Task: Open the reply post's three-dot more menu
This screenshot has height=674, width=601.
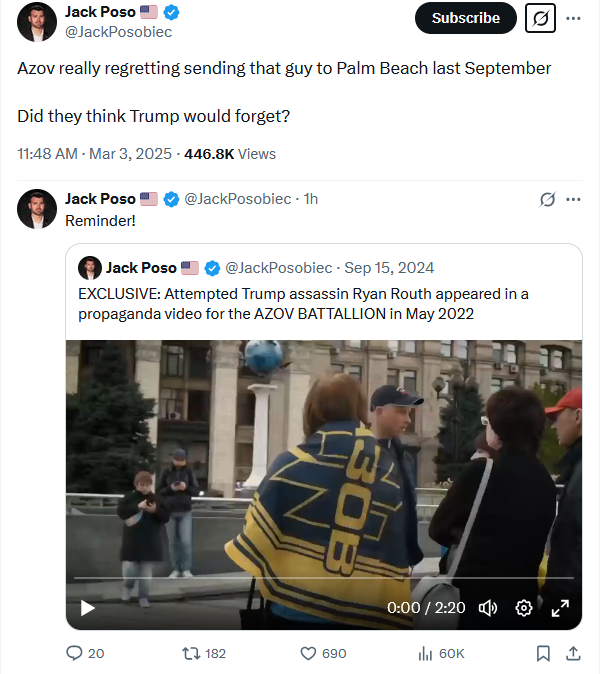Action: pos(573,199)
